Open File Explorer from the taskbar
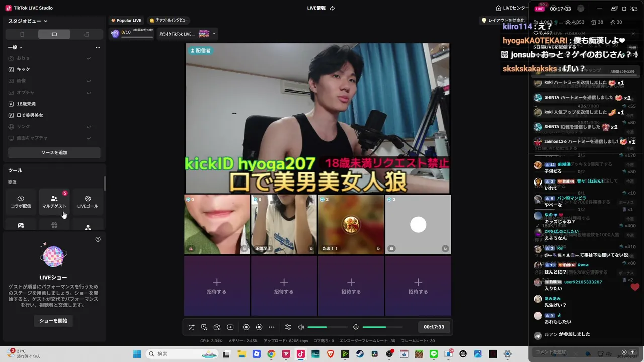This screenshot has width=644, height=362. (x=242, y=354)
